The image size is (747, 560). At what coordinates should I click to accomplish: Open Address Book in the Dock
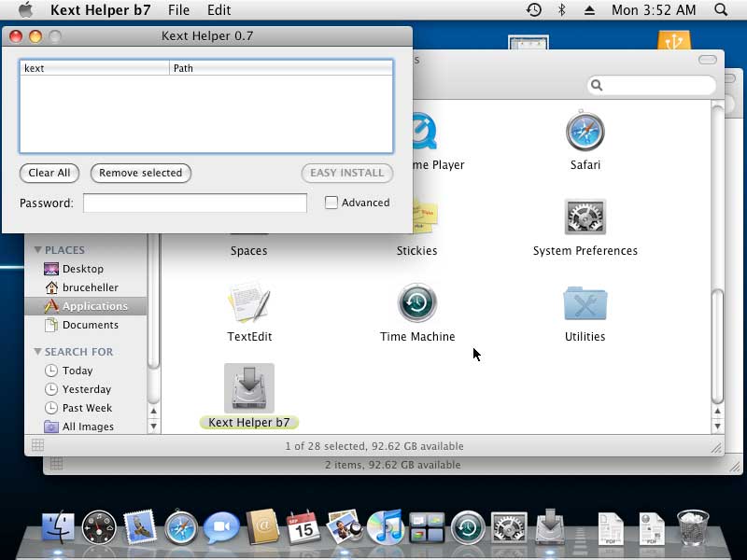[262, 527]
